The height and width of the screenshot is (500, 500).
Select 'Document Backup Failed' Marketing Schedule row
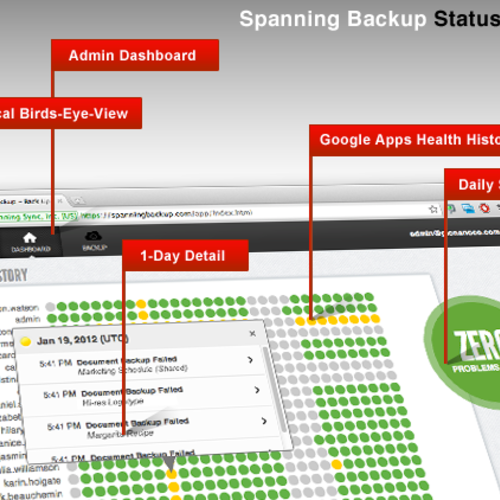tap(142, 365)
